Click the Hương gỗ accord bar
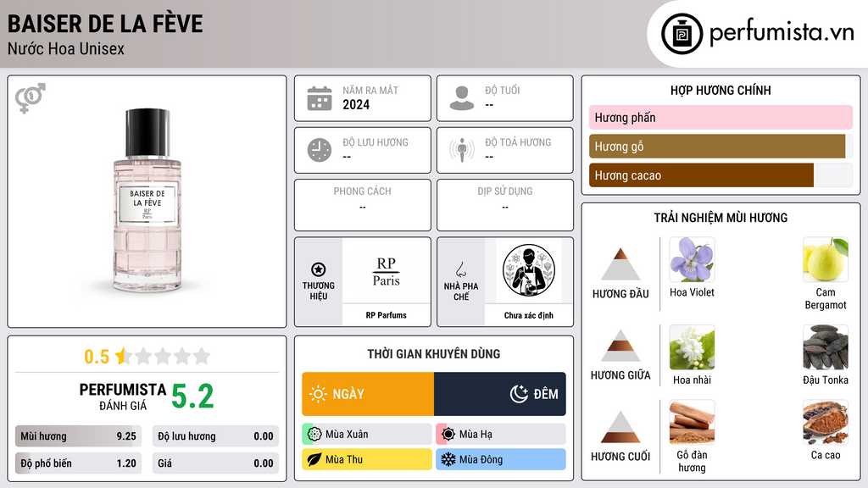Screen dimensions: 868x488 (721, 147)
